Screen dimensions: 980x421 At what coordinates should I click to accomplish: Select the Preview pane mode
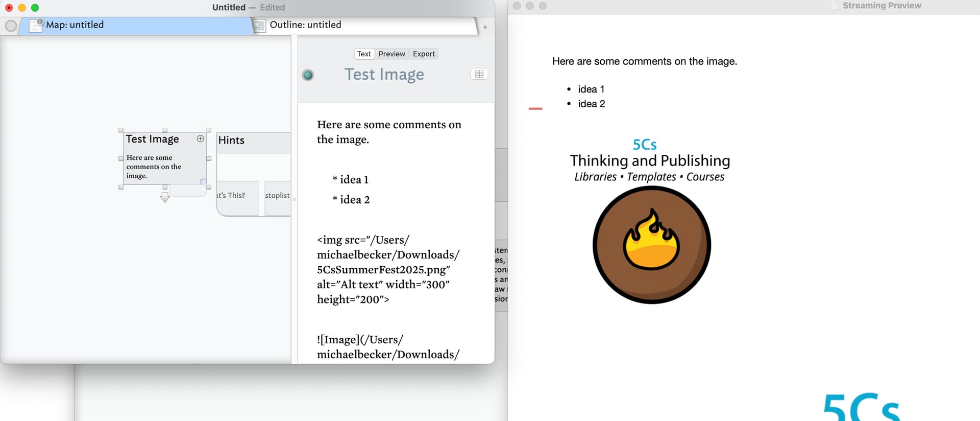point(391,54)
